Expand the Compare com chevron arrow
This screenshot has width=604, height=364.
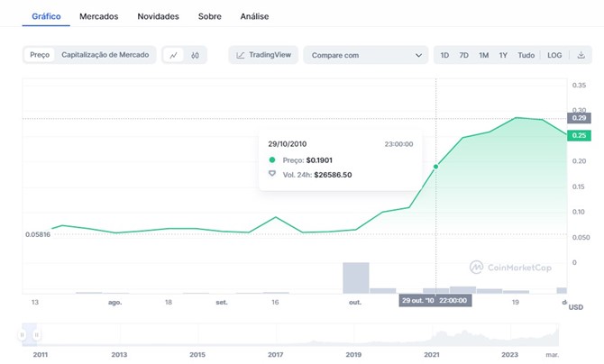pos(417,55)
